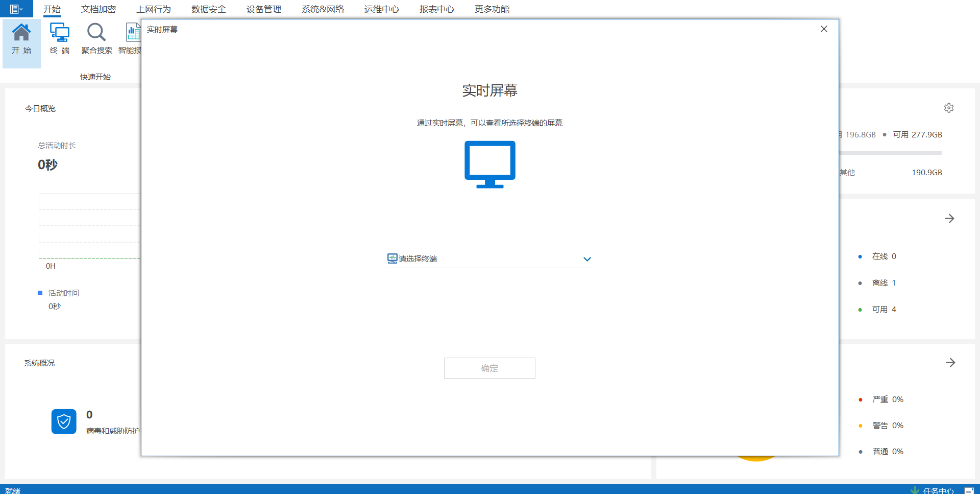980x494 pixels.
Task: Open settings via the gear icon
Action: pos(948,107)
